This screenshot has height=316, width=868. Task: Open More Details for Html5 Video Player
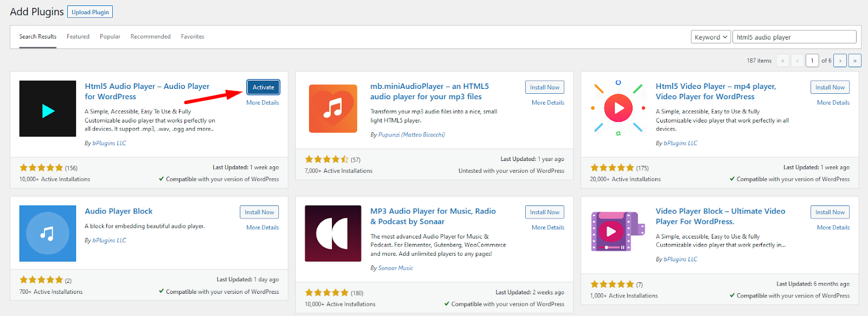(x=833, y=102)
